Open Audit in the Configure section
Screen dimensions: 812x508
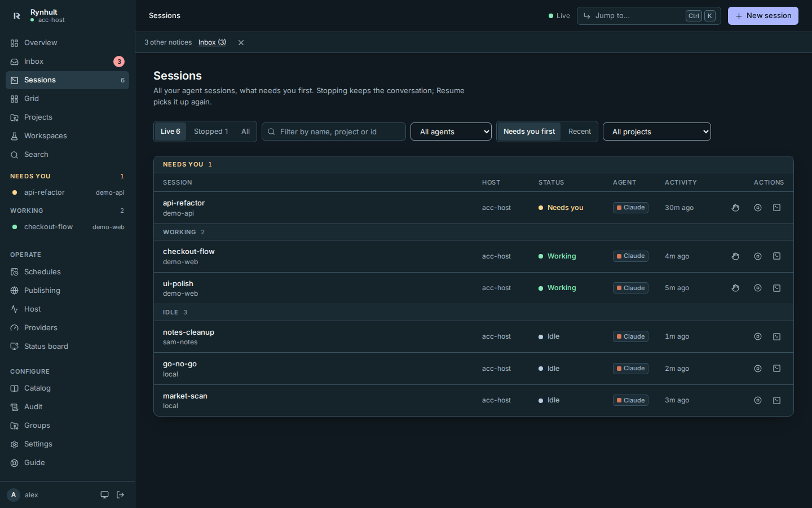[67, 407]
